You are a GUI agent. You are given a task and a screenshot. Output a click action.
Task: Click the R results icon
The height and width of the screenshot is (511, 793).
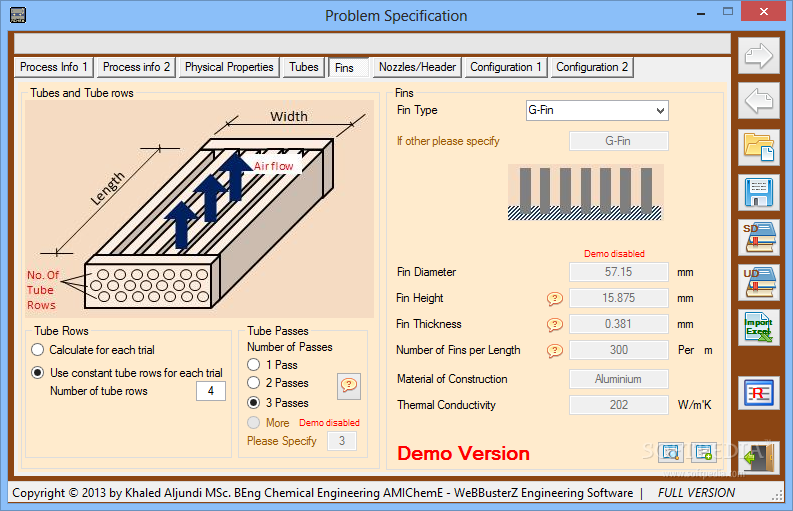[x=759, y=394]
